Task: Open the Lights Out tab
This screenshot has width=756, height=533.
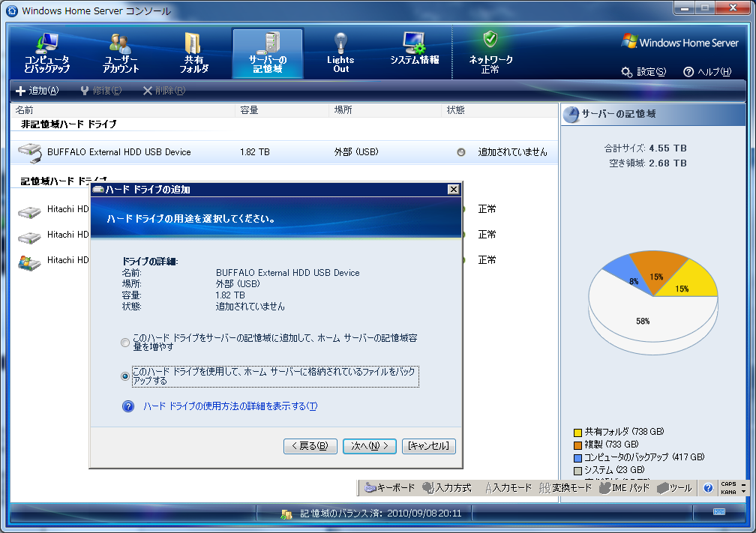Action: (x=340, y=53)
